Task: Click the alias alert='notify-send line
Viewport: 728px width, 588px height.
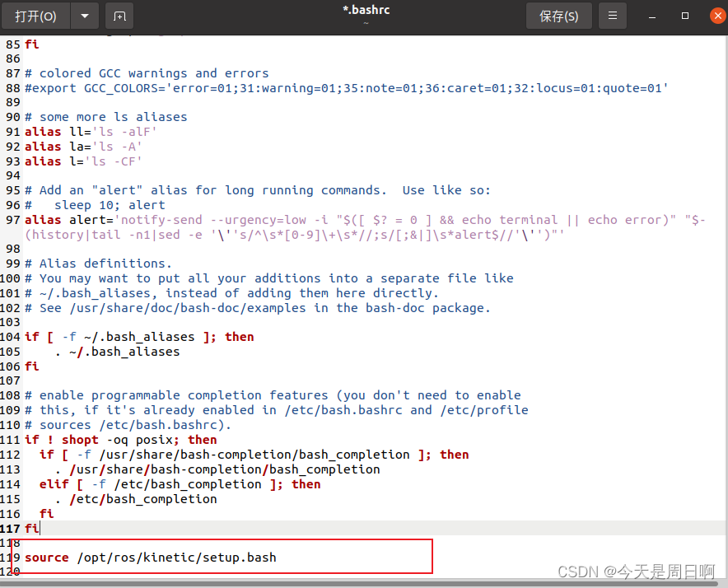Action: pyautogui.click(x=365, y=227)
